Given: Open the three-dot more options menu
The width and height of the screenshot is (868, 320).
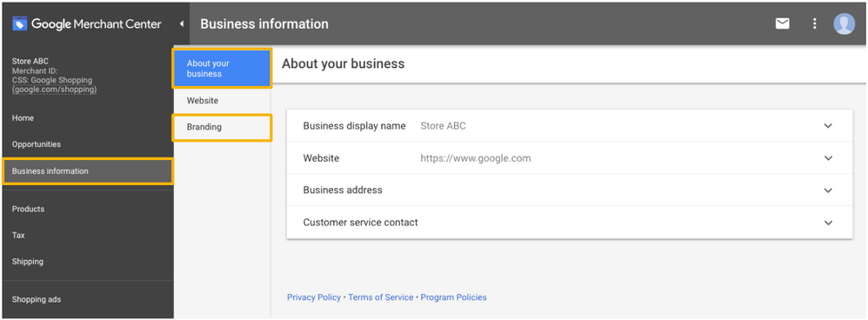Looking at the screenshot, I should (814, 23).
